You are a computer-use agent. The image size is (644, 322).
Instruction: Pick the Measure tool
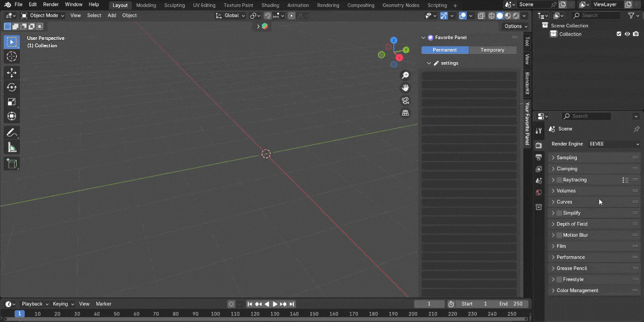point(11,147)
